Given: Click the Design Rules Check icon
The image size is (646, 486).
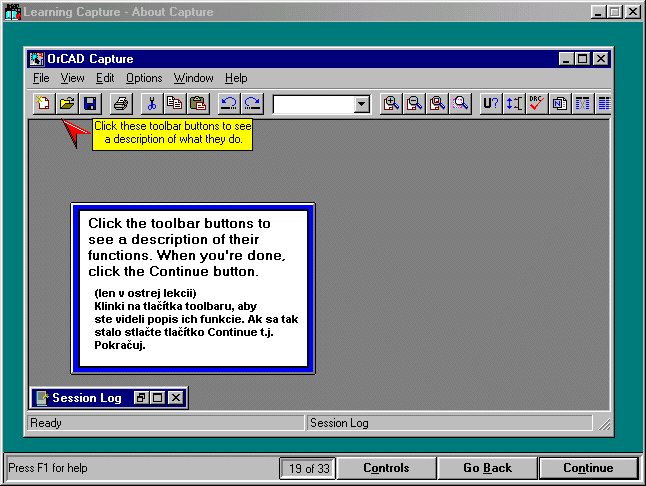Looking at the screenshot, I should 537,103.
